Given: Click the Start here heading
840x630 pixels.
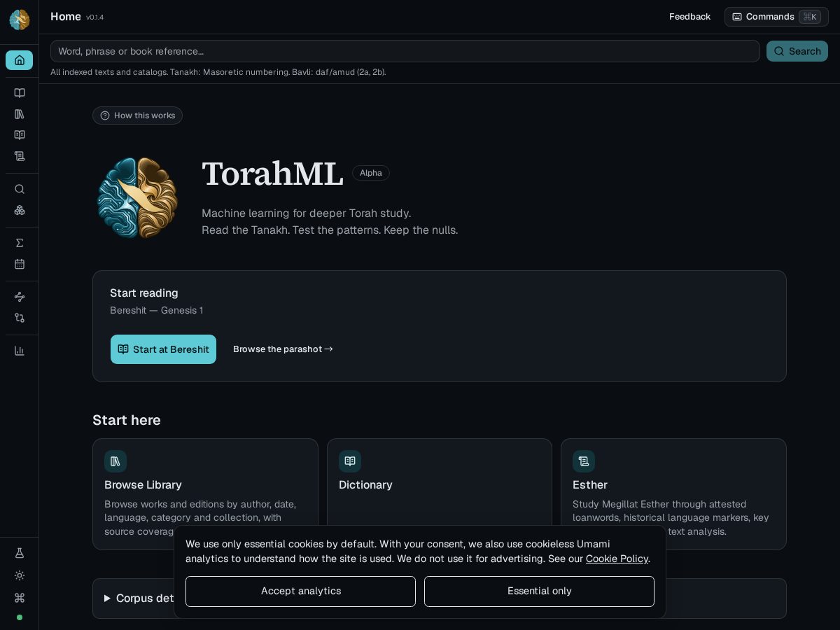Looking at the screenshot, I should 127,420.
